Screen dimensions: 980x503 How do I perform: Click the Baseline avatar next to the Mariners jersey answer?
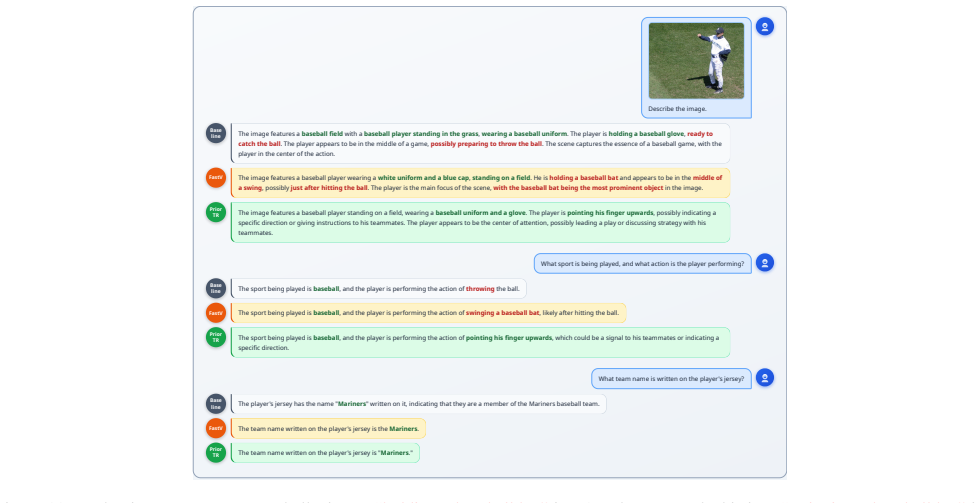click(x=216, y=404)
